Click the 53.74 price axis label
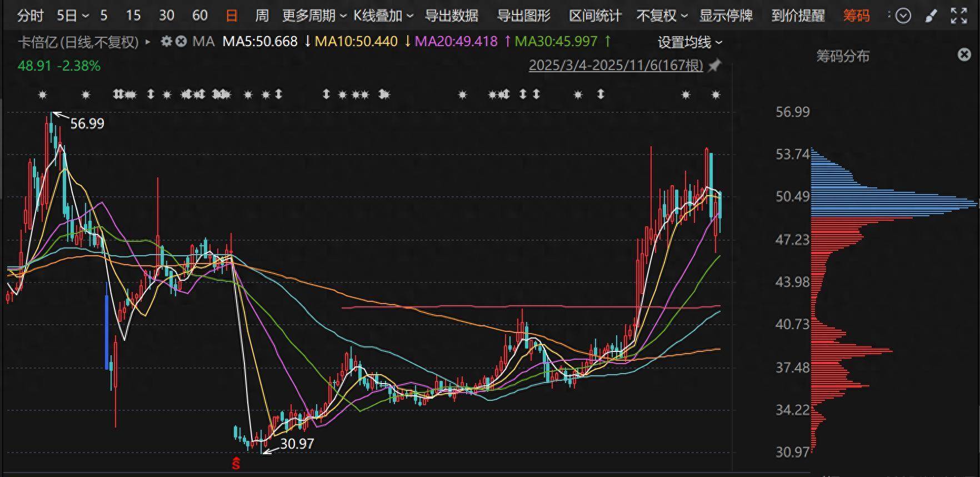The image size is (980, 477). pyautogui.click(x=792, y=154)
